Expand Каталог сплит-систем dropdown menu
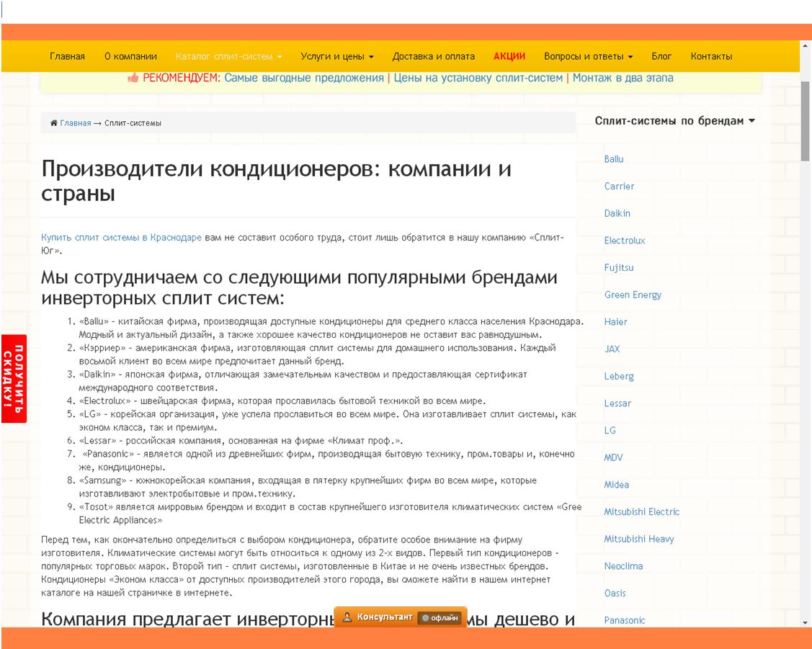This screenshot has width=812, height=649. (x=228, y=56)
